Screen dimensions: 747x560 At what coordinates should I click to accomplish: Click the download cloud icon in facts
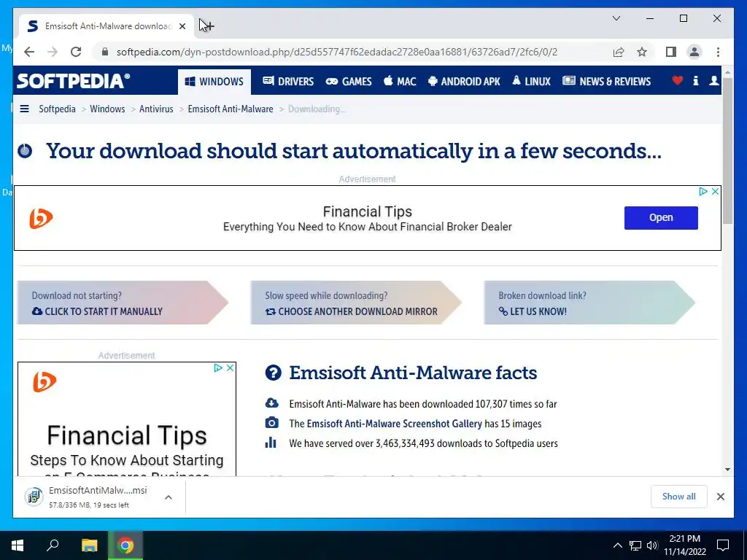pos(271,402)
